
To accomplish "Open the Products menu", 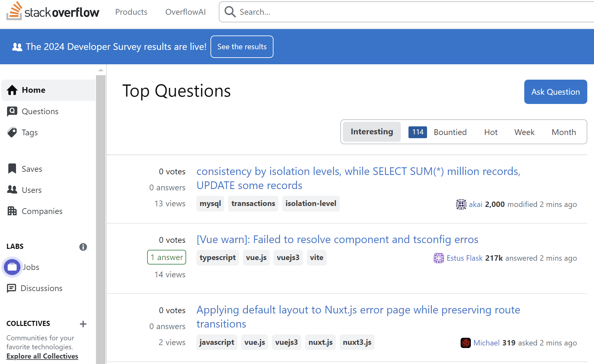I will click(x=131, y=12).
